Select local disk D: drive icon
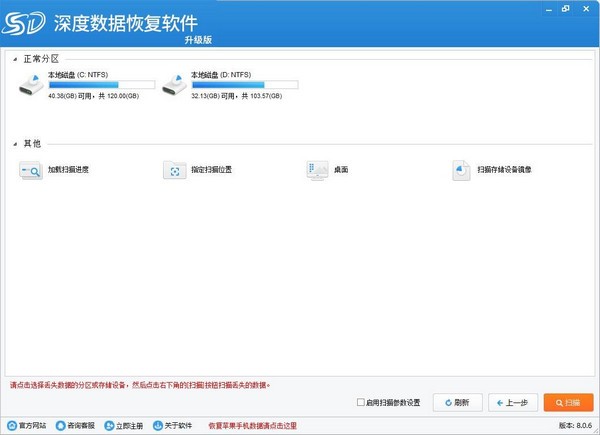 175,84
